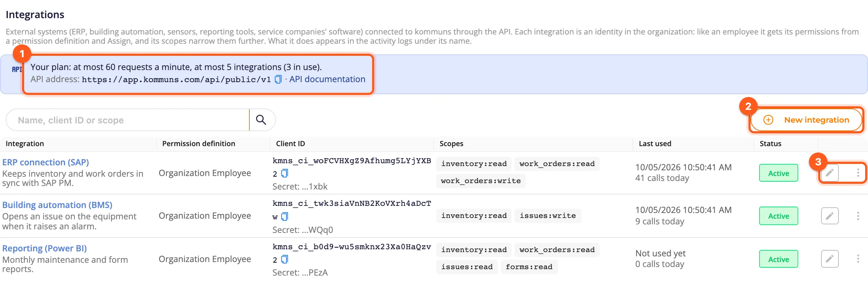
Task: Click the 'Not used yet' text
Action: tap(660, 253)
